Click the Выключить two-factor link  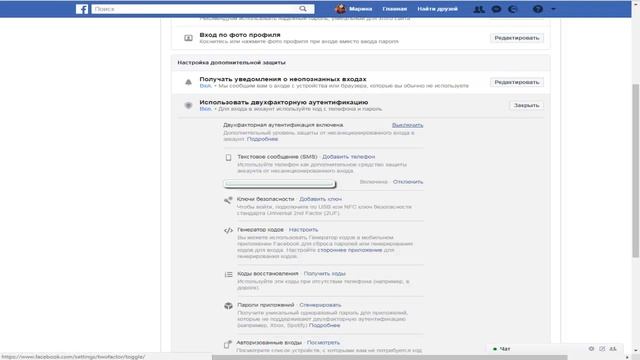tap(407, 125)
